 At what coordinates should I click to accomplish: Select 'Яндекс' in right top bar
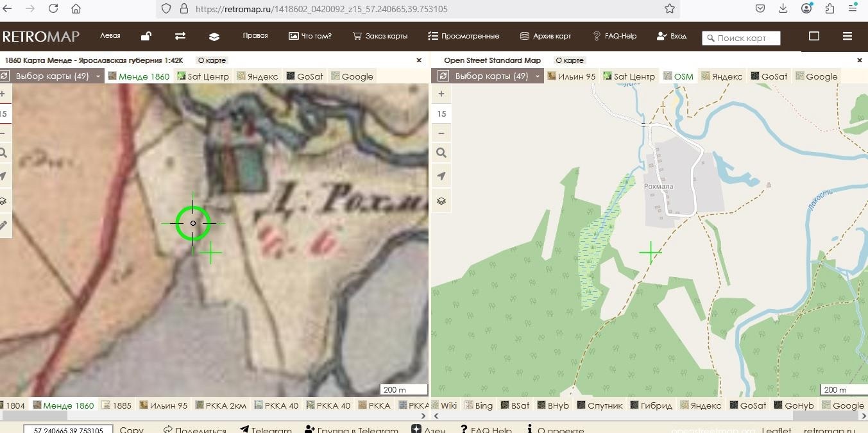coord(722,76)
